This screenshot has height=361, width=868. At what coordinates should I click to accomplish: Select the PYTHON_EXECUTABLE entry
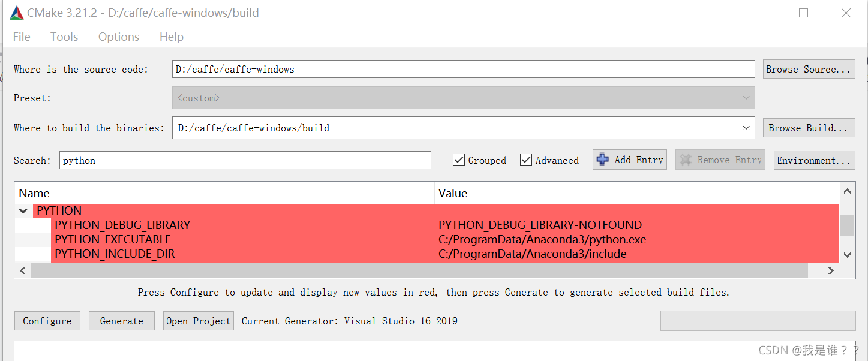click(113, 239)
